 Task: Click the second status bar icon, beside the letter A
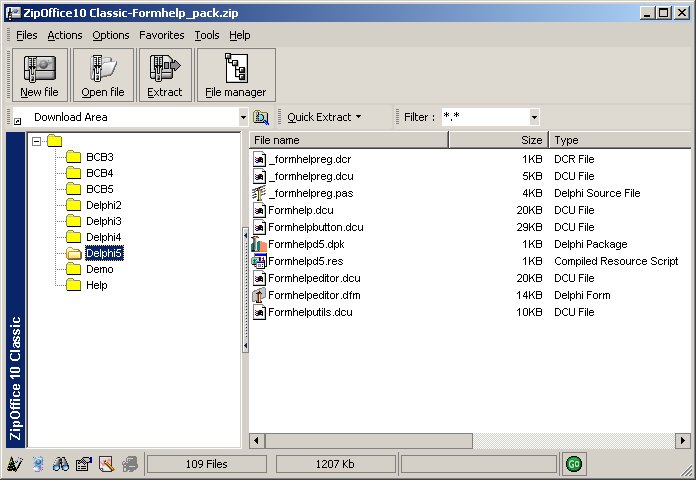(x=38, y=464)
